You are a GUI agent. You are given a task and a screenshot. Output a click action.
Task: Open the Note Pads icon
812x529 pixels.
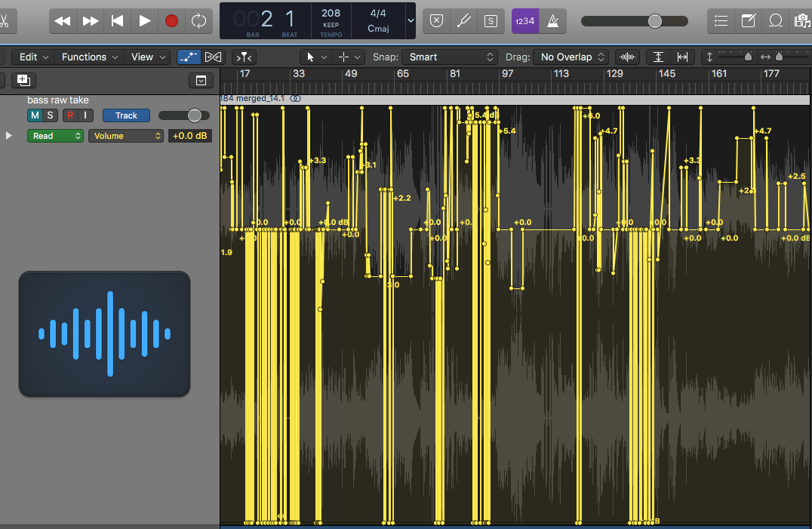(749, 21)
